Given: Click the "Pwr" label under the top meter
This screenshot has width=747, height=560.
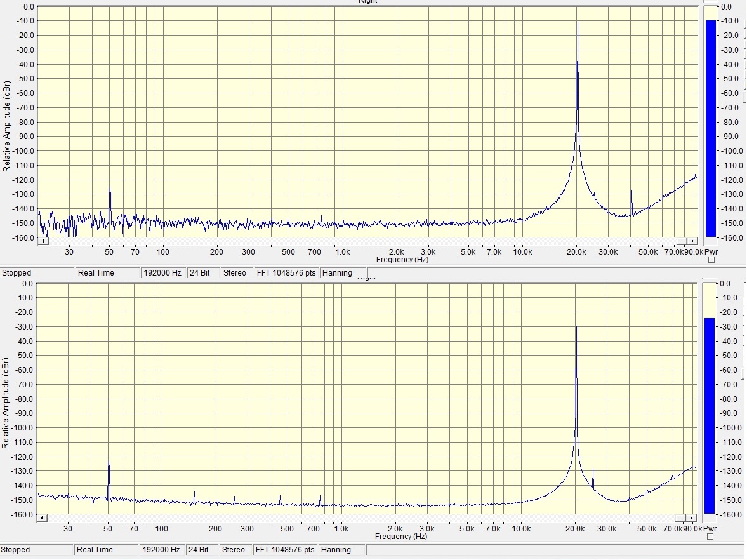Looking at the screenshot, I should point(711,251).
